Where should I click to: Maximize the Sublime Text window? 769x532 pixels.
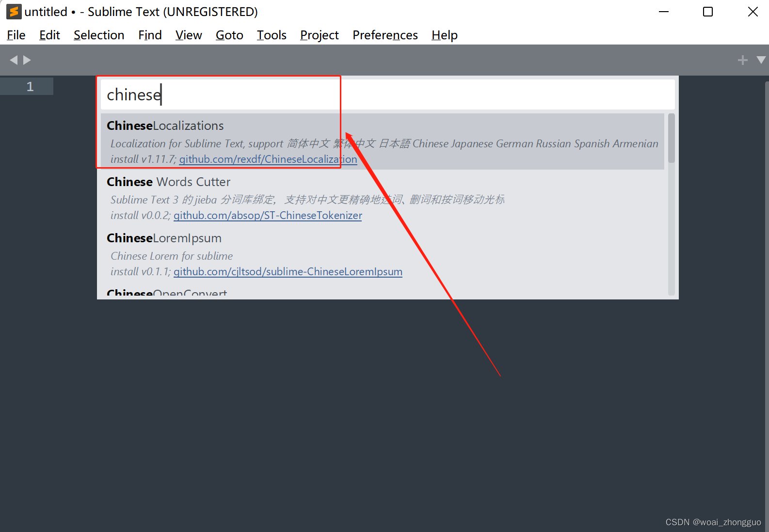tap(708, 12)
